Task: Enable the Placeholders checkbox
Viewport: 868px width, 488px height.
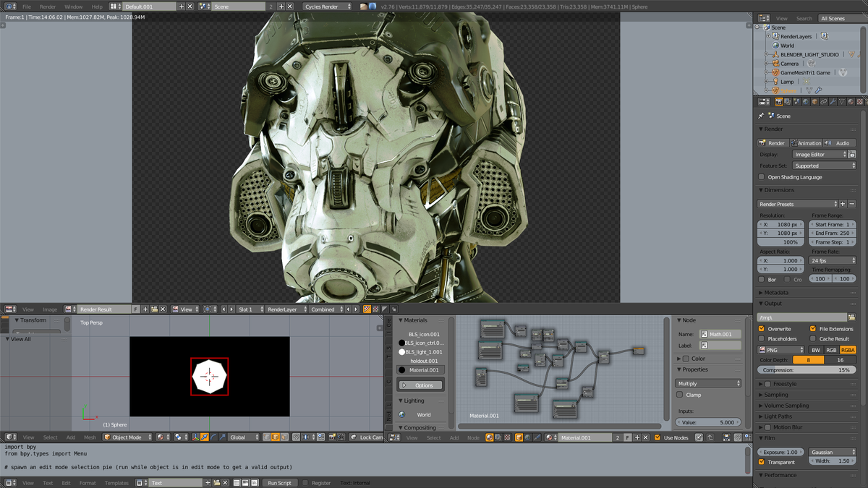Action: [761, 338]
